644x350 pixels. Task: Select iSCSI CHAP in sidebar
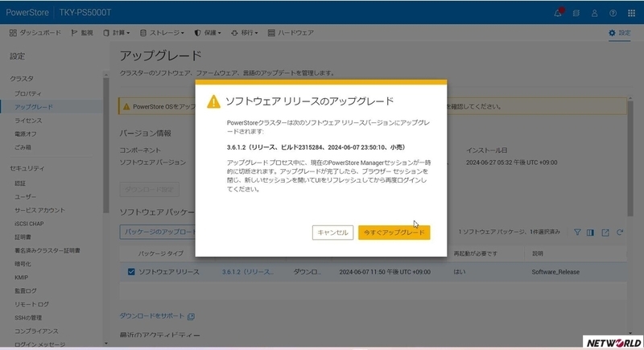29,224
